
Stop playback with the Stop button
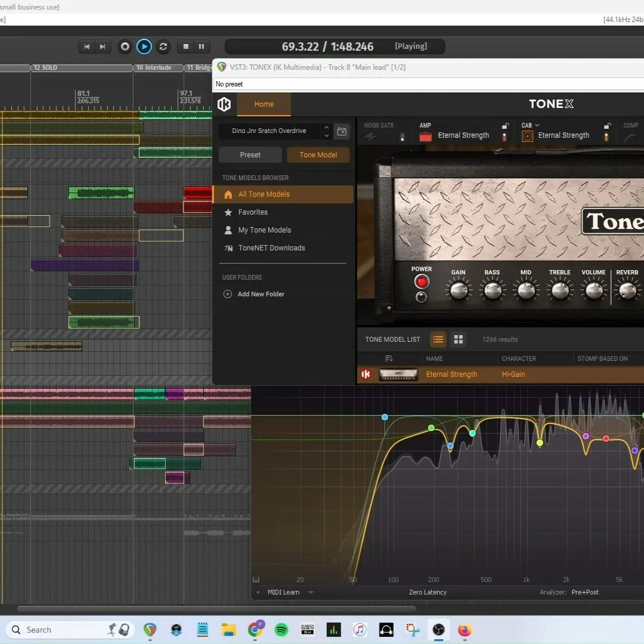[x=185, y=47]
